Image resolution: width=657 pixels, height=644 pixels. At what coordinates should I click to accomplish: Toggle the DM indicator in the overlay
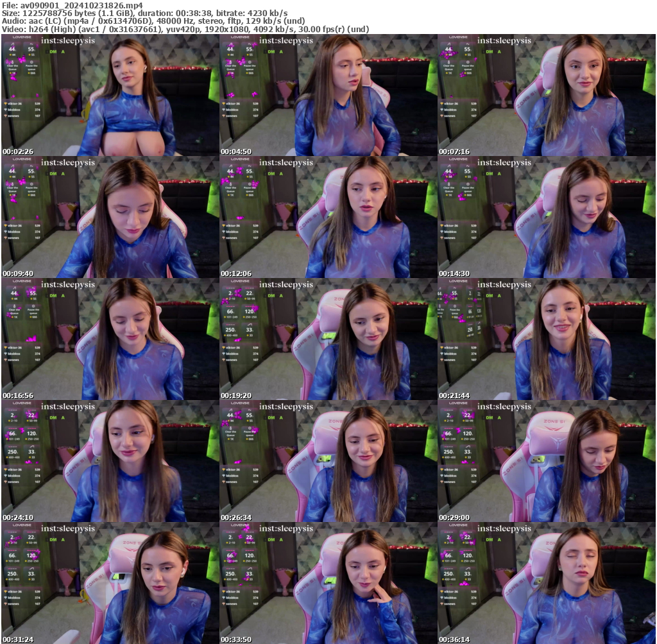[x=53, y=51]
